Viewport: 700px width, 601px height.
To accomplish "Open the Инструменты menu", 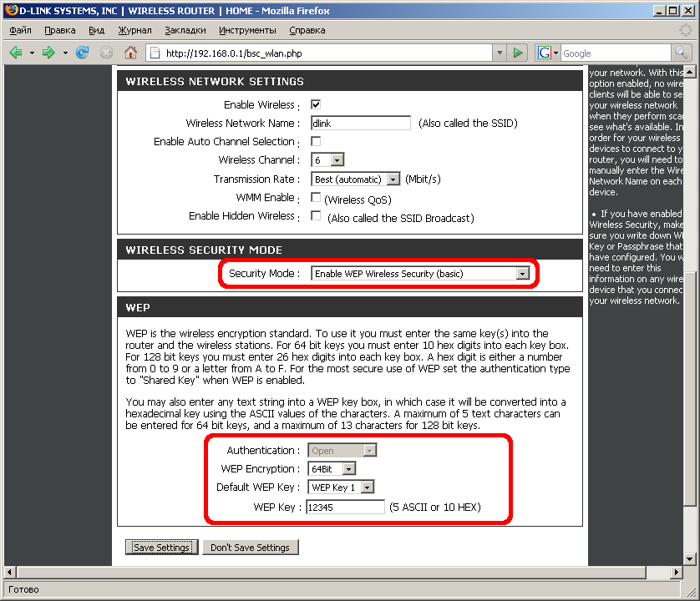I will pos(247,30).
